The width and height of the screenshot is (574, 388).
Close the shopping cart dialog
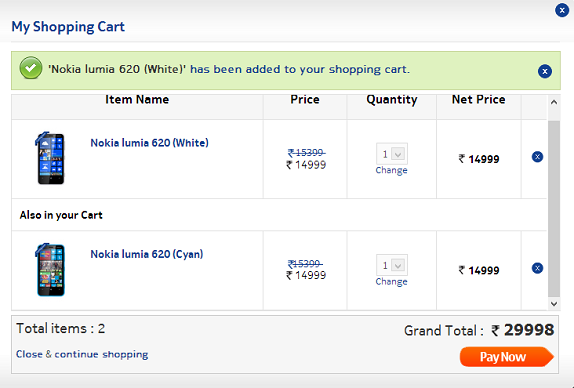(x=562, y=10)
